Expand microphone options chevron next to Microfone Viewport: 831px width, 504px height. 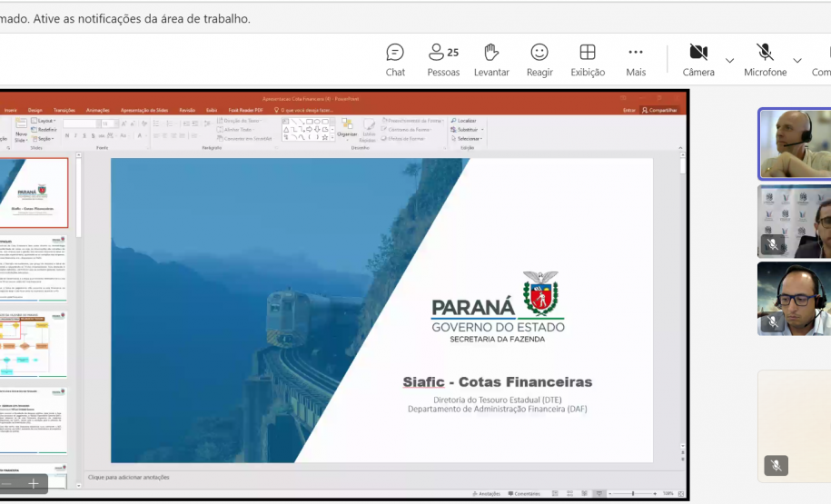point(797,61)
